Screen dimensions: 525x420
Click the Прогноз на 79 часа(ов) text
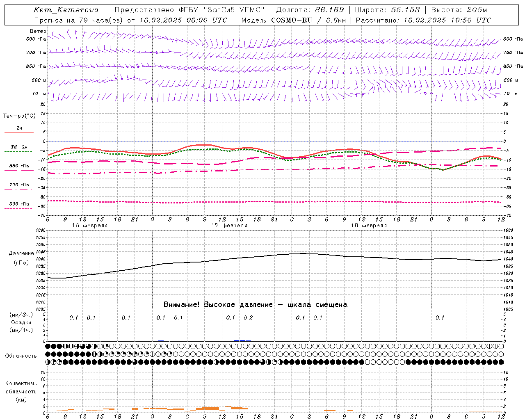coord(79,20)
